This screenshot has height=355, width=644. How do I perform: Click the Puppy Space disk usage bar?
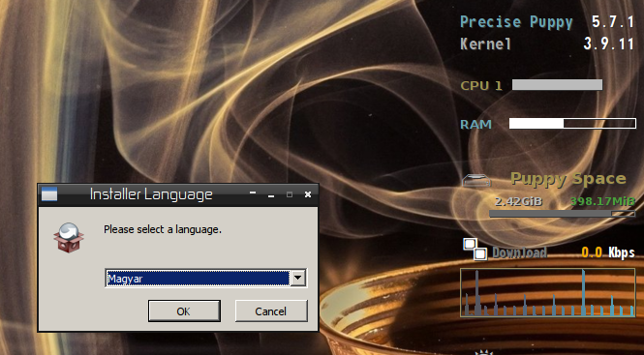563,214
